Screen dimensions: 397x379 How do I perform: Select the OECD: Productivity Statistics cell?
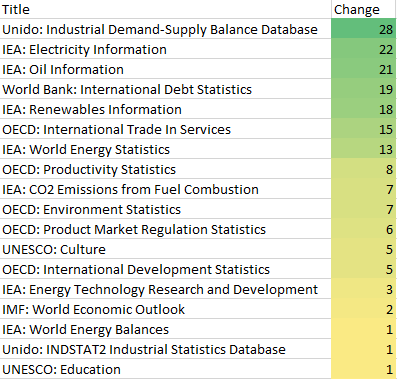(x=165, y=169)
